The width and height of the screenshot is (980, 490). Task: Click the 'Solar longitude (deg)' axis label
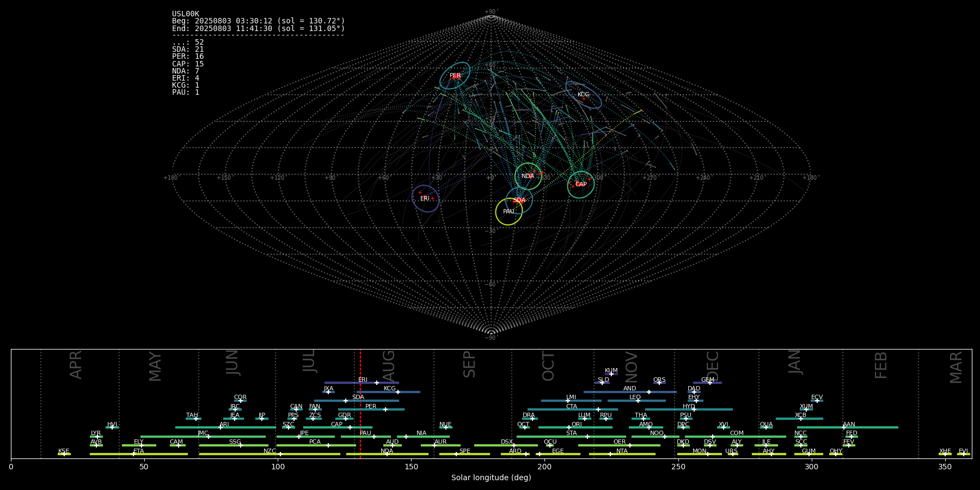pyautogui.click(x=491, y=477)
